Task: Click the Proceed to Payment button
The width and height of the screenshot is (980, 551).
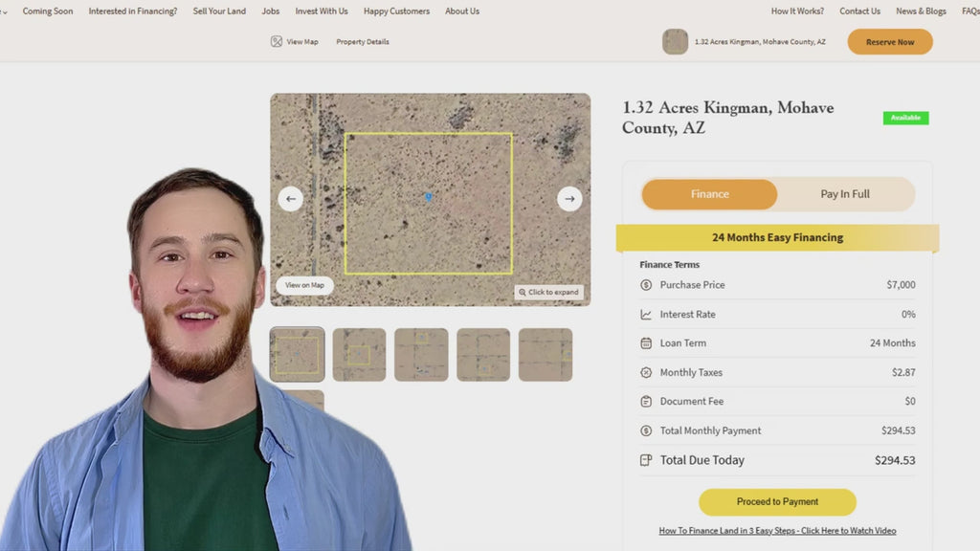Action: pyautogui.click(x=777, y=502)
